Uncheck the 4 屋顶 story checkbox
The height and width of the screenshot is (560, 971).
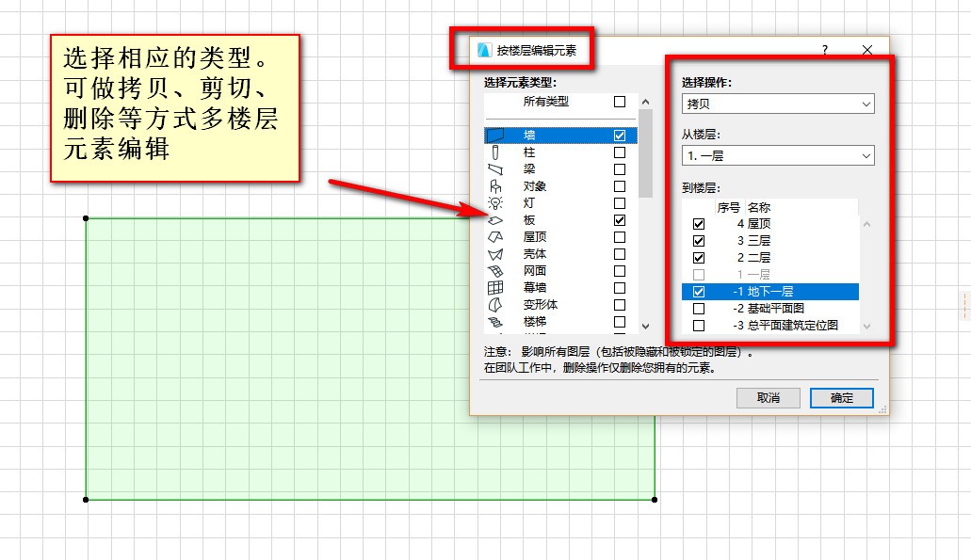point(699,224)
